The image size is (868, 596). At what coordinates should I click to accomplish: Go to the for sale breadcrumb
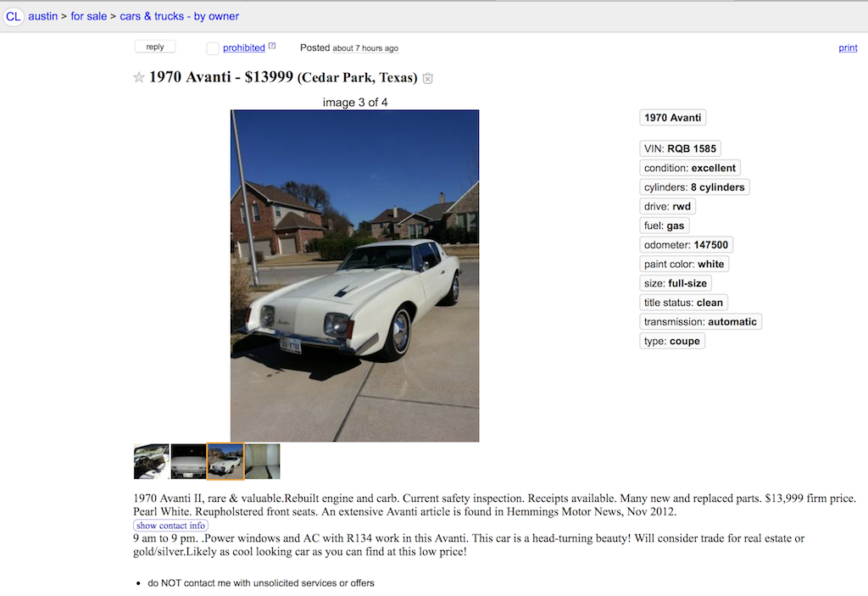tap(88, 17)
